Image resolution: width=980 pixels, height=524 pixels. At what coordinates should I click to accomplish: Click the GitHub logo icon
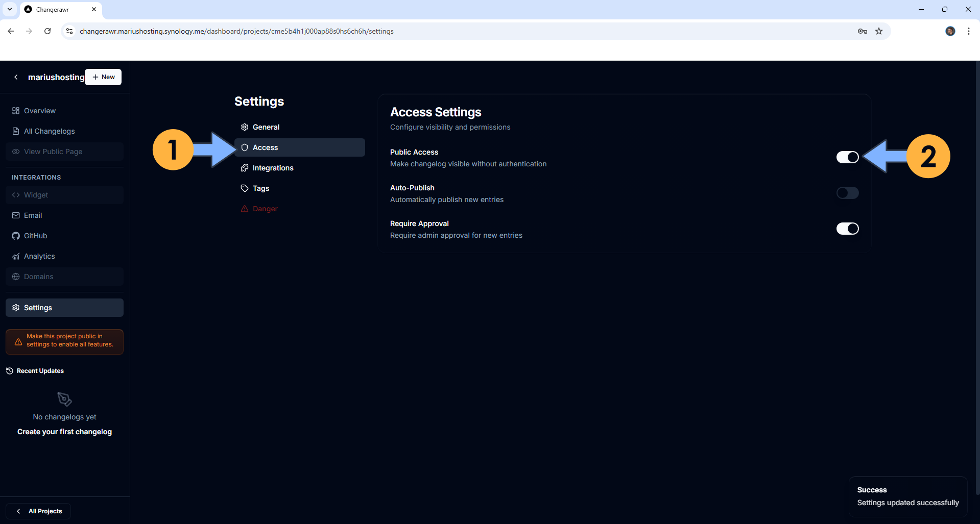pos(16,236)
